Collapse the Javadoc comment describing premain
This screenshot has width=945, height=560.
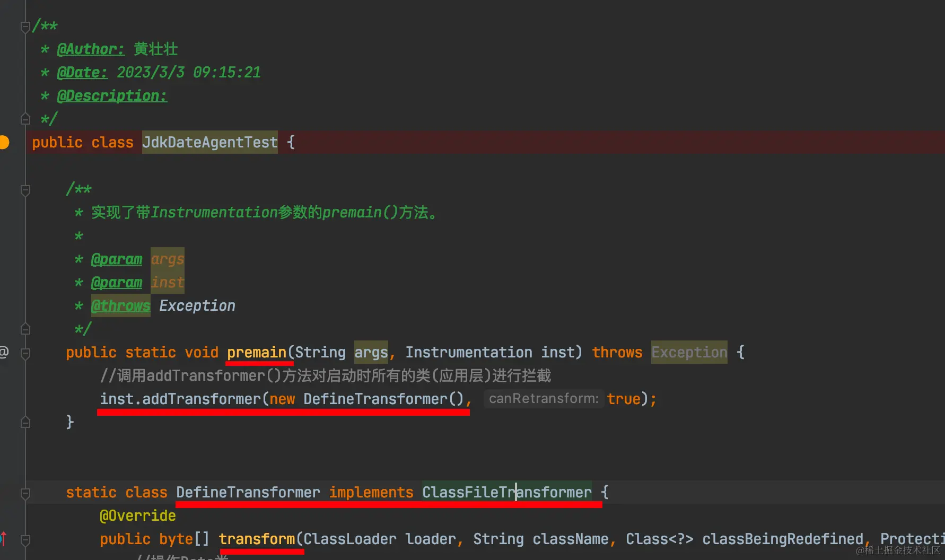[x=25, y=190]
